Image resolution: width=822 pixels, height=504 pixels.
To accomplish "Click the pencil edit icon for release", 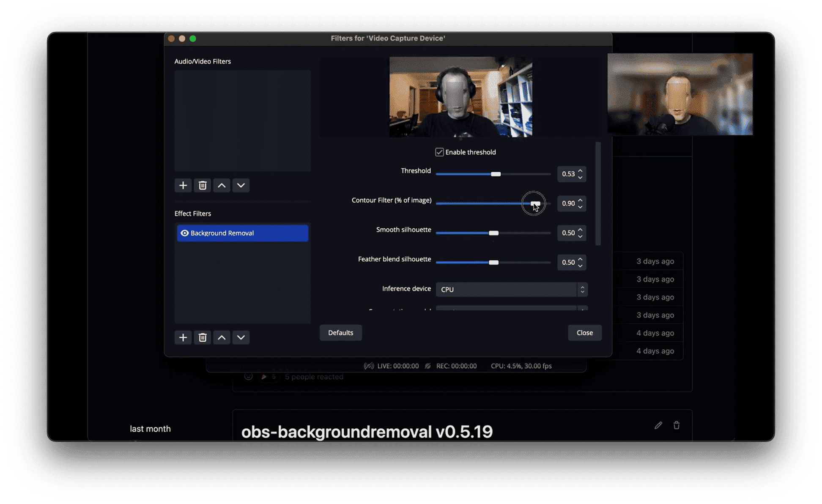I will tap(658, 425).
